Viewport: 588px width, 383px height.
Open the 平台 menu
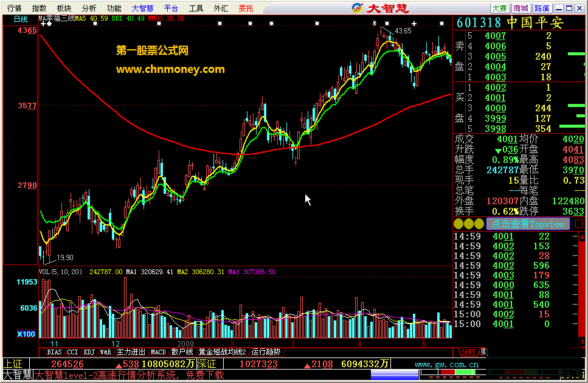[171, 8]
